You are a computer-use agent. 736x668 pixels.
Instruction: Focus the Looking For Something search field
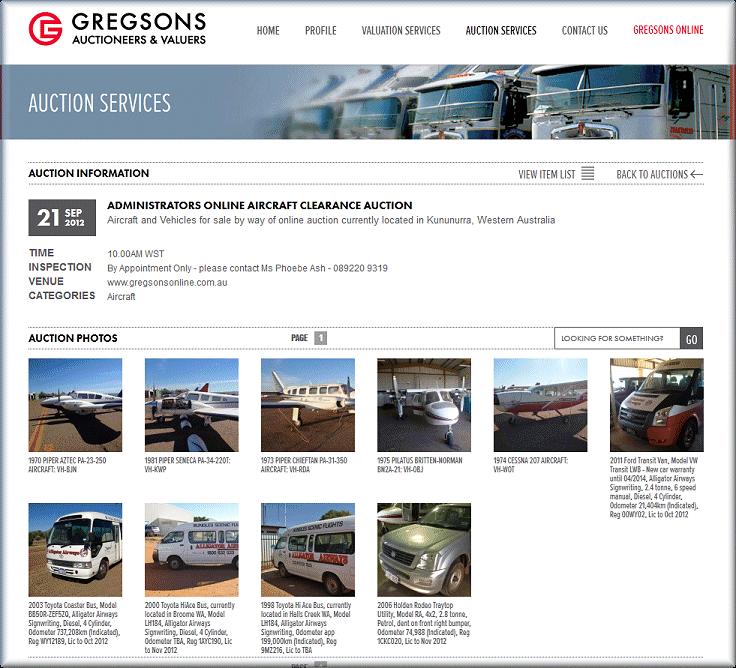[617, 338]
